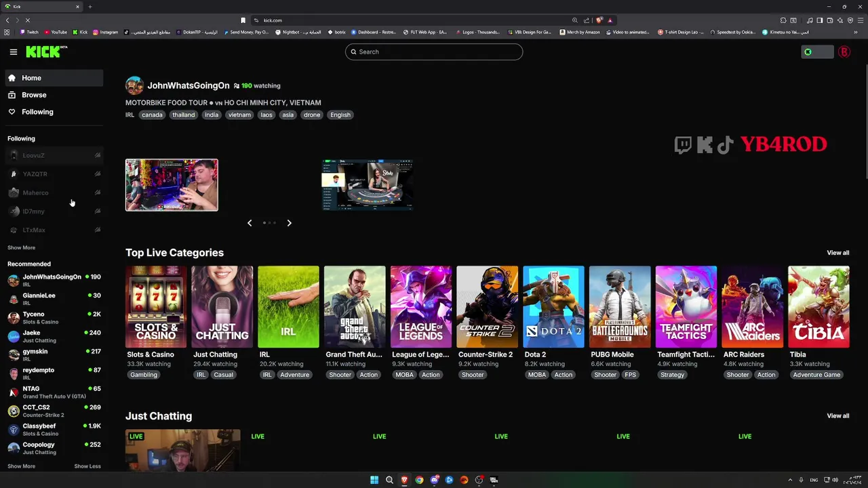Open the PUBG Mobile category cover
Image resolution: width=868 pixels, height=488 pixels.
[620, 307]
